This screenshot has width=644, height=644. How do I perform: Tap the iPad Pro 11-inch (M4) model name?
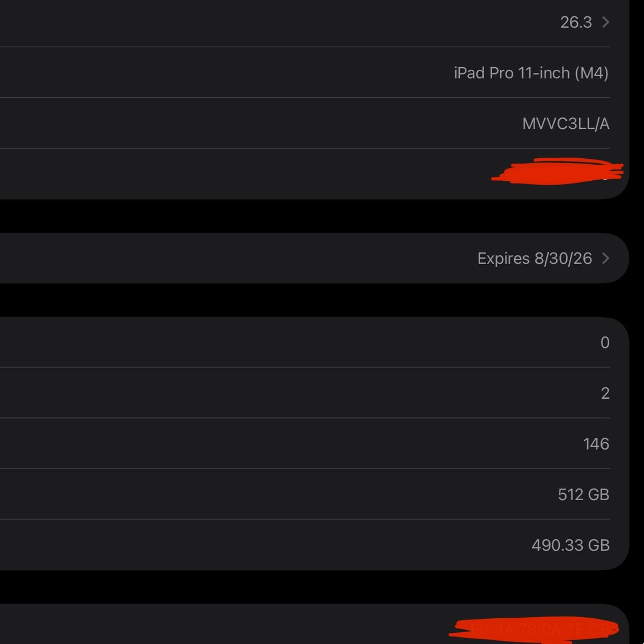click(531, 73)
